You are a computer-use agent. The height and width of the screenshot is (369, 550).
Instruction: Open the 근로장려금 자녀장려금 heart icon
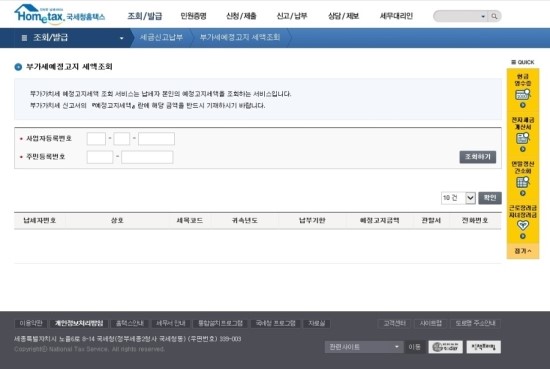pos(523,225)
